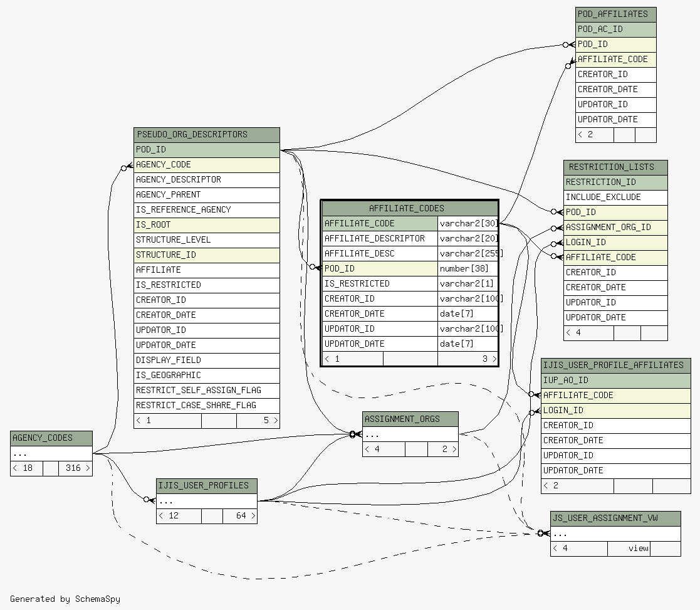Screen dimensions: 700x610
Task: Select INCLUDE_EXCLUDE column
Action: point(615,197)
